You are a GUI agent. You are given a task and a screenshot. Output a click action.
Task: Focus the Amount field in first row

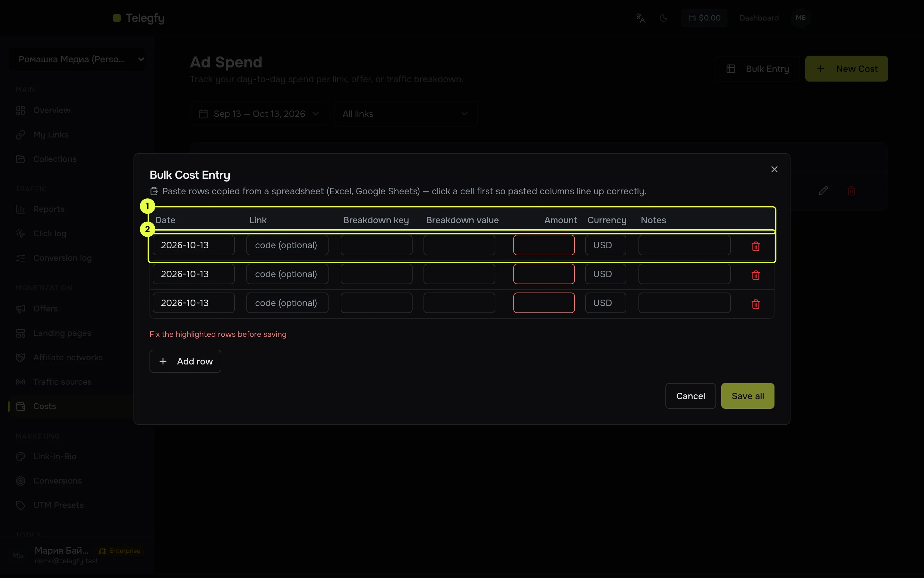point(544,245)
